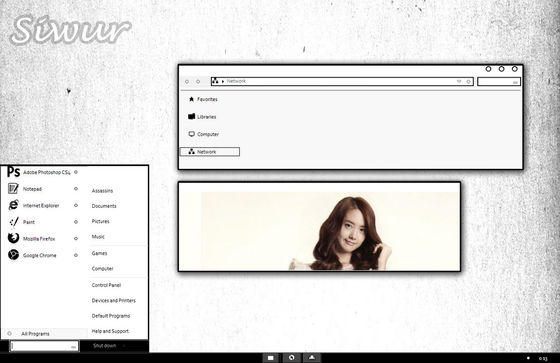Image resolution: width=560 pixels, height=363 pixels.
Task: Expand Adobe Photoshop CS4 jump list arrow
Action: point(76,172)
